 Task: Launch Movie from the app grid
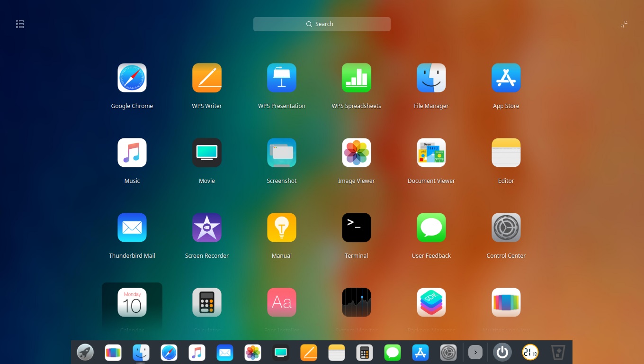pyautogui.click(x=207, y=153)
